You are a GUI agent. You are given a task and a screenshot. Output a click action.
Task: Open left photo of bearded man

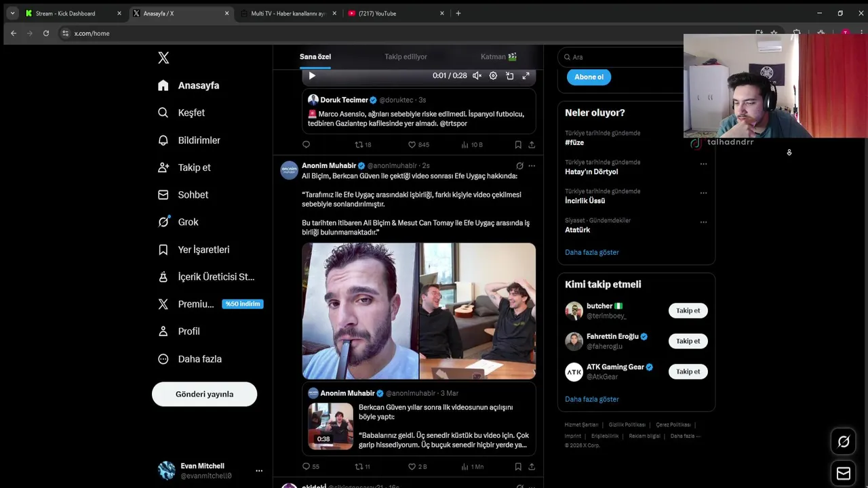[360, 311]
